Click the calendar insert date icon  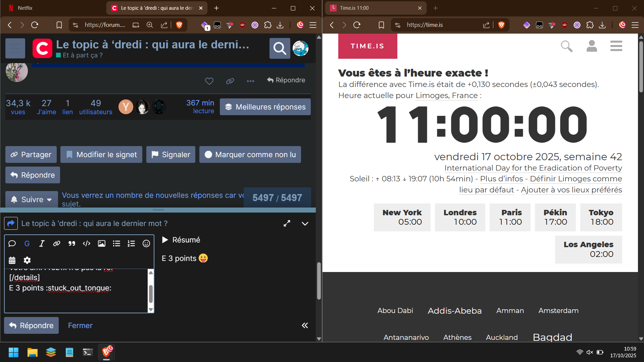tap(12, 260)
